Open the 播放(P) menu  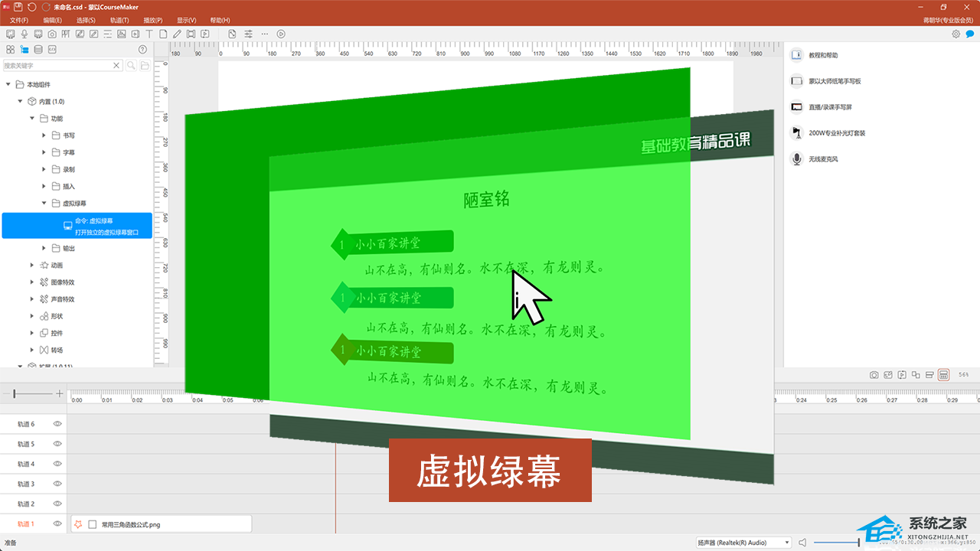pos(153,20)
